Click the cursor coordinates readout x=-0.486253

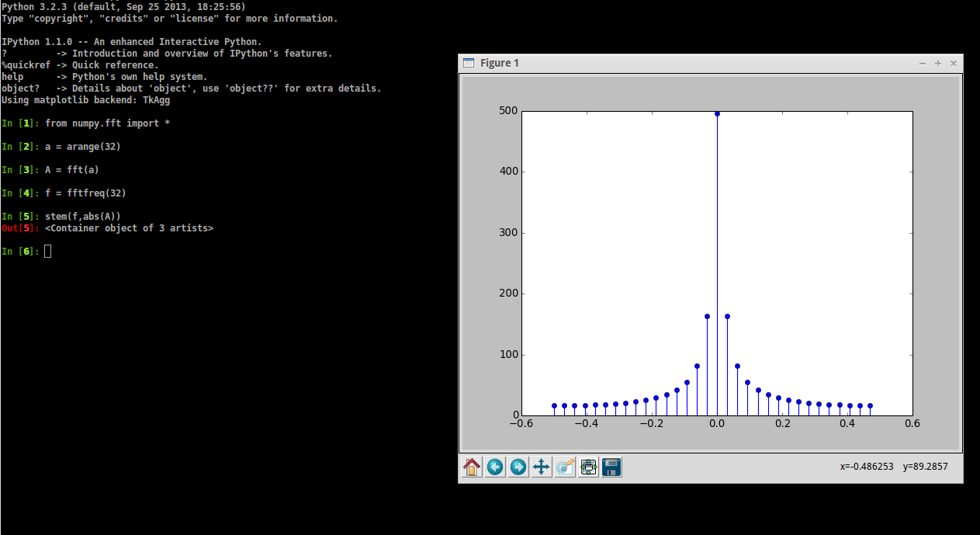pyautogui.click(x=866, y=467)
